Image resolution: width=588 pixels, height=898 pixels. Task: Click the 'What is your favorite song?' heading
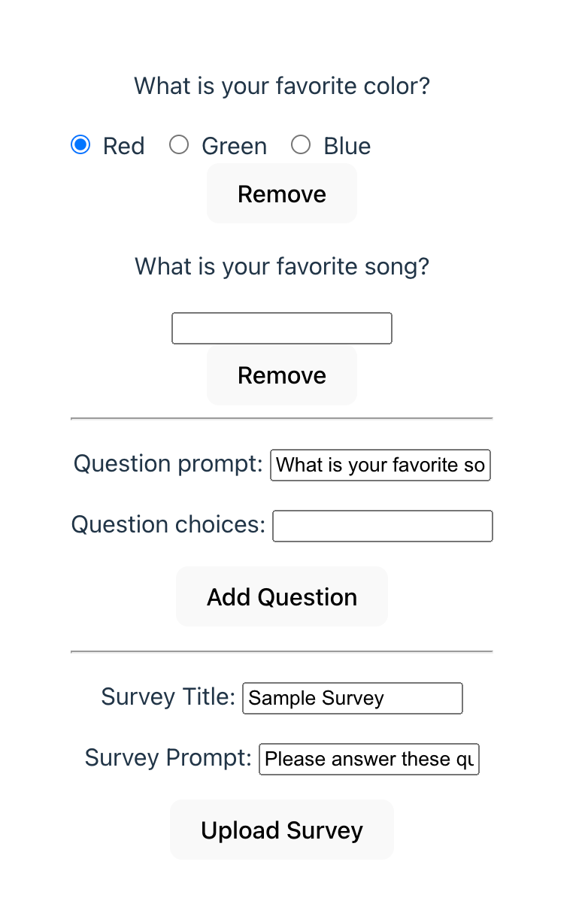click(x=281, y=266)
